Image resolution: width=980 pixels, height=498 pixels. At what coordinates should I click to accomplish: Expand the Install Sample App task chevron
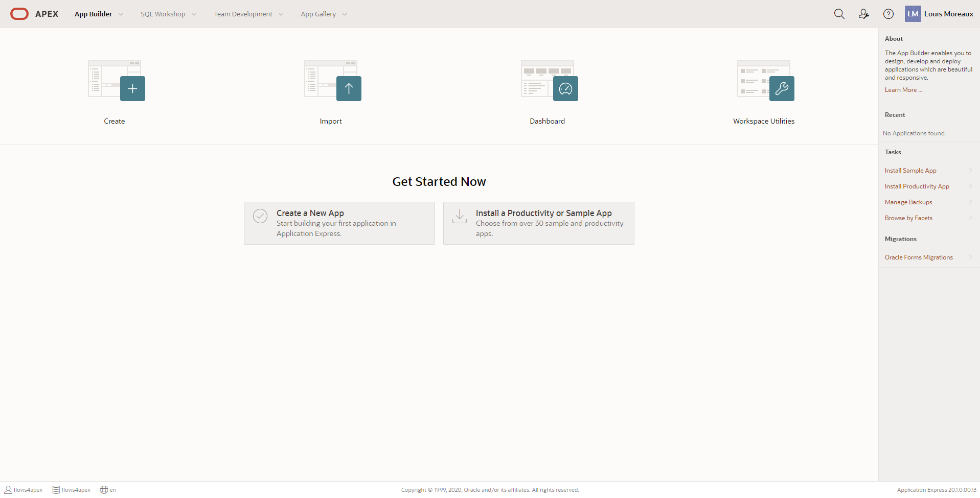point(970,170)
